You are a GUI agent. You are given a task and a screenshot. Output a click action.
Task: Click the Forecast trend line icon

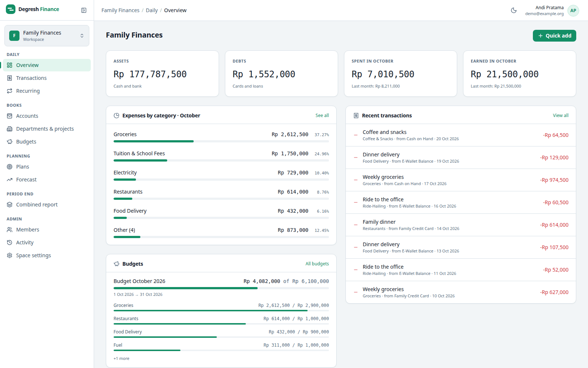[10, 180]
